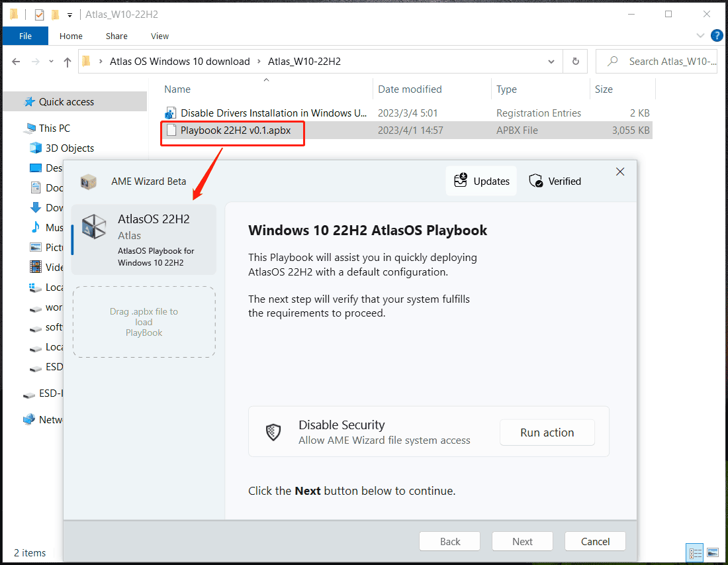
Task: Click Run action for Disable Security
Action: [x=547, y=433]
